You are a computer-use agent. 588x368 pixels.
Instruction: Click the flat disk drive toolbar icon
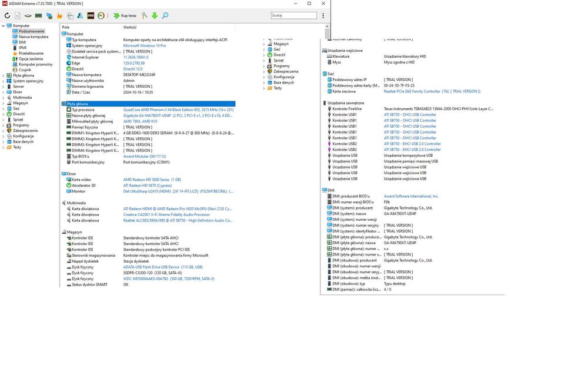point(28,16)
